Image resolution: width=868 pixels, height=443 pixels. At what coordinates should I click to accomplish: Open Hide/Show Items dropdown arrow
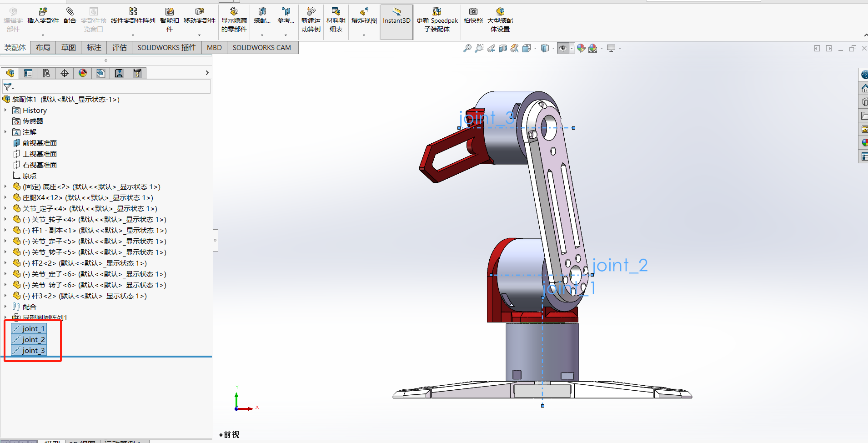(572, 48)
